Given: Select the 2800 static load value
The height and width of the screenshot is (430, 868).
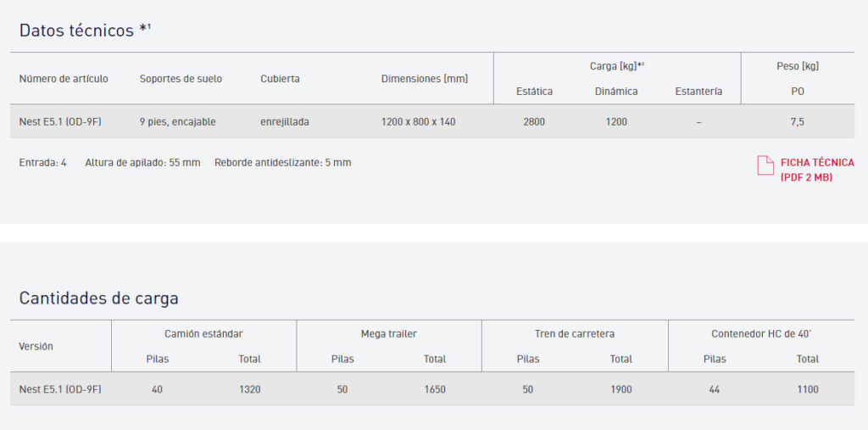Looking at the screenshot, I should point(534,122).
